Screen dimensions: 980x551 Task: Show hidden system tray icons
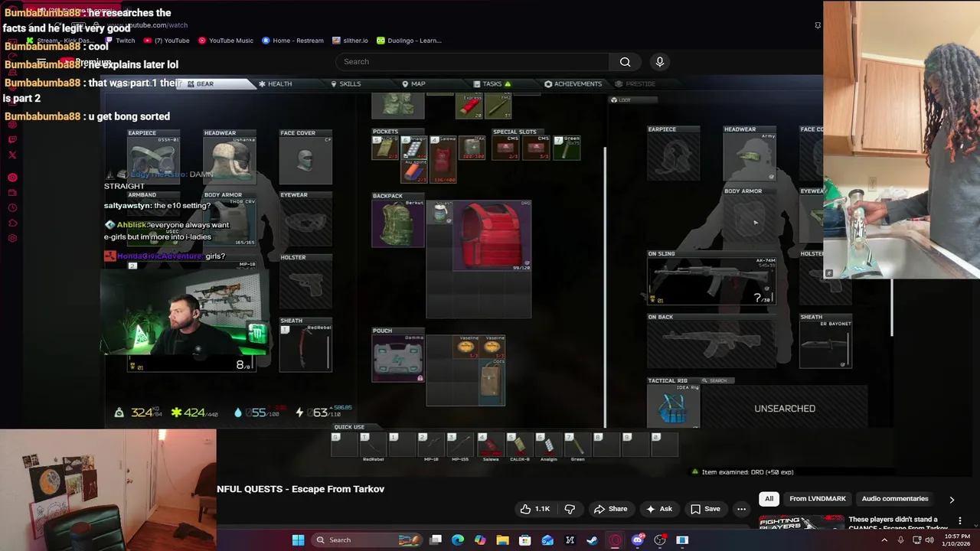point(884,540)
